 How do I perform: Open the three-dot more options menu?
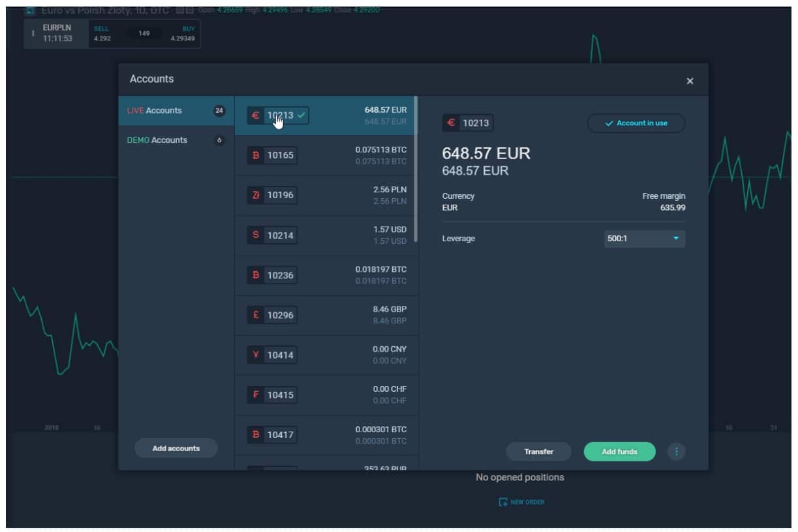(676, 452)
